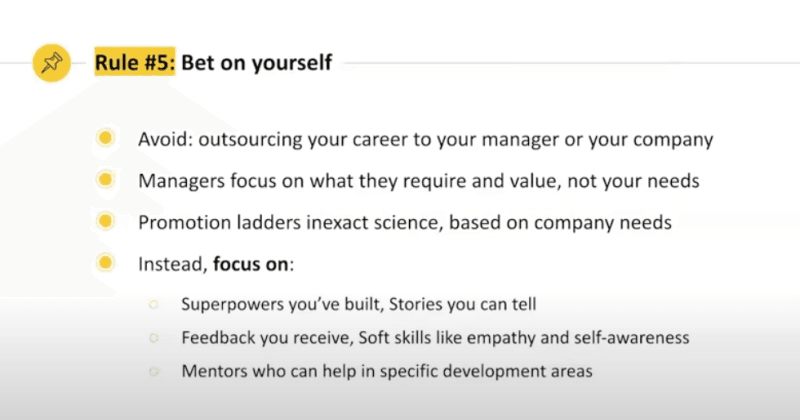Click the yellow pushpin icon
Viewport: 800px width, 420px height.
(50, 63)
